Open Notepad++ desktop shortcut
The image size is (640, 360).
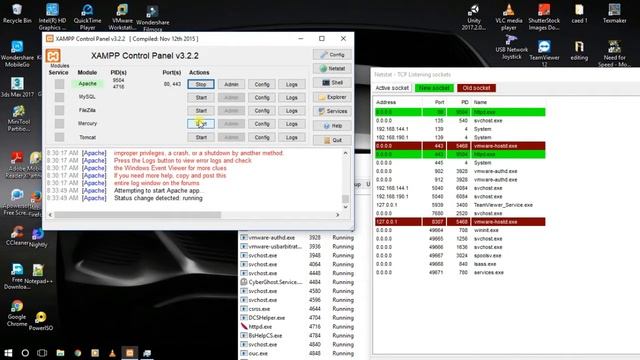38,274
